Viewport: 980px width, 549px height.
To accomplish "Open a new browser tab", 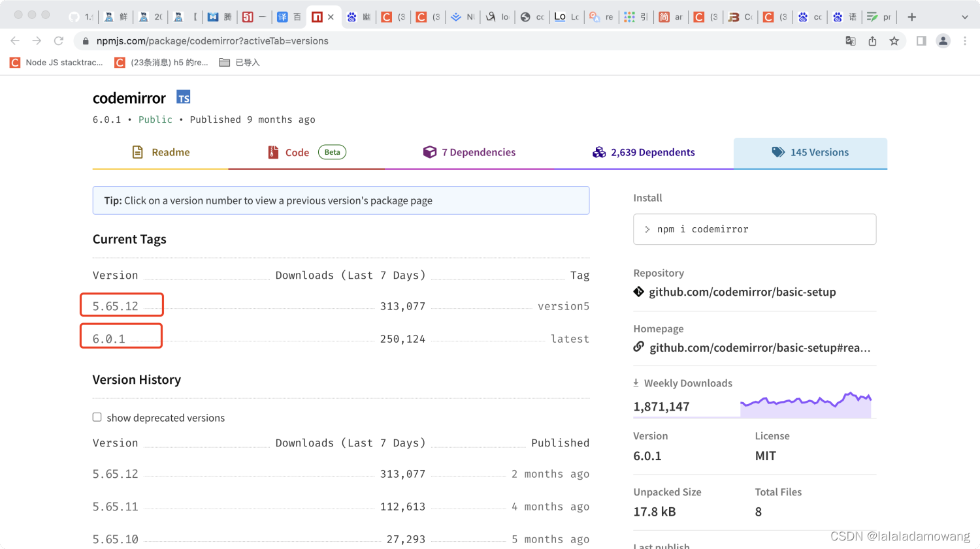I will pyautogui.click(x=912, y=17).
